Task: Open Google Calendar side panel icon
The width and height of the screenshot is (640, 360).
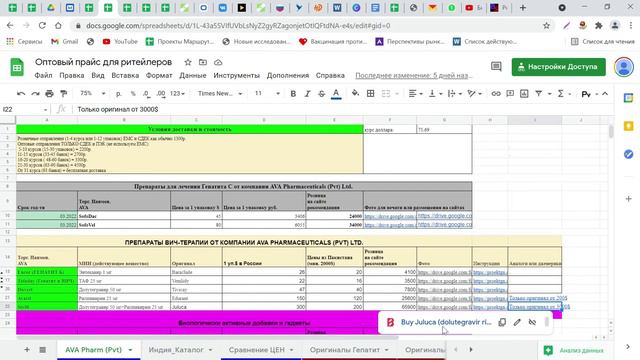Action: pos(629,98)
